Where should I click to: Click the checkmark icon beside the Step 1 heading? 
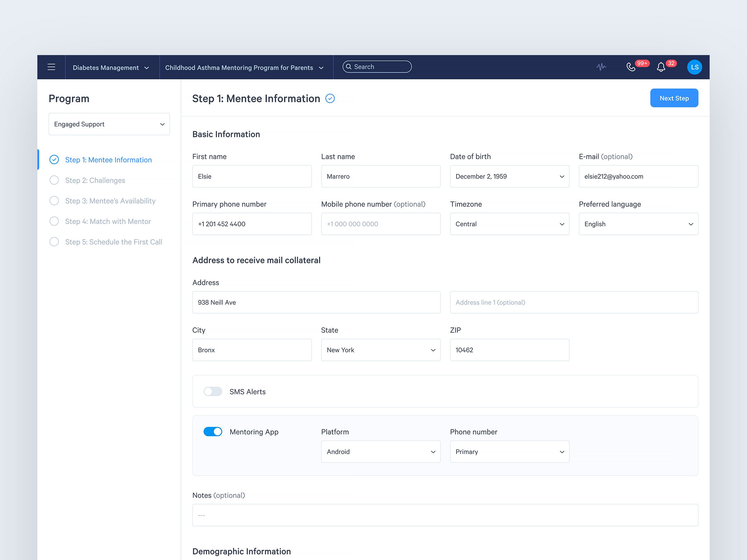click(330, 99)
